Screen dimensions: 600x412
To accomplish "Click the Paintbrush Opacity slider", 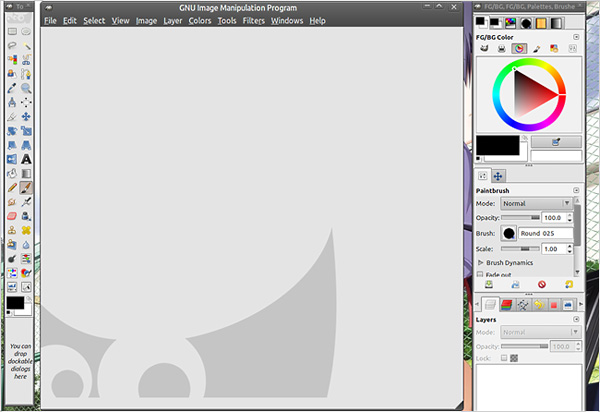I will (x=520, y=218).
